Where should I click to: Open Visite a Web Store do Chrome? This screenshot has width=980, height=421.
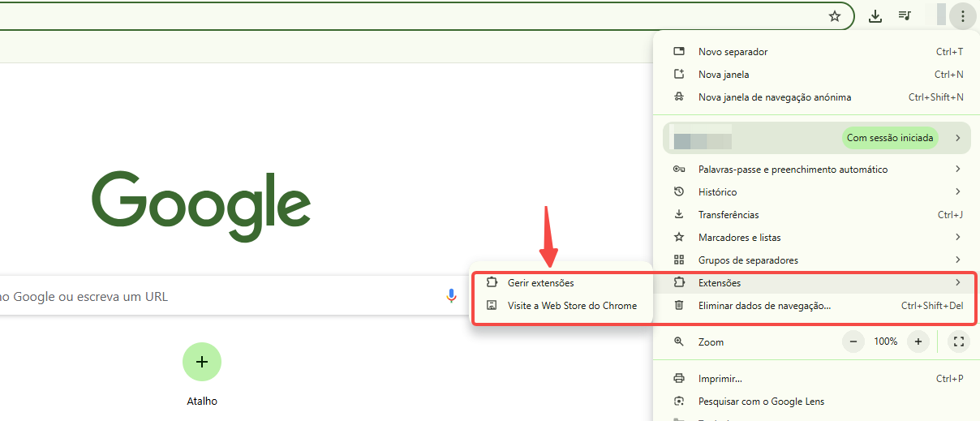(562, 305)
